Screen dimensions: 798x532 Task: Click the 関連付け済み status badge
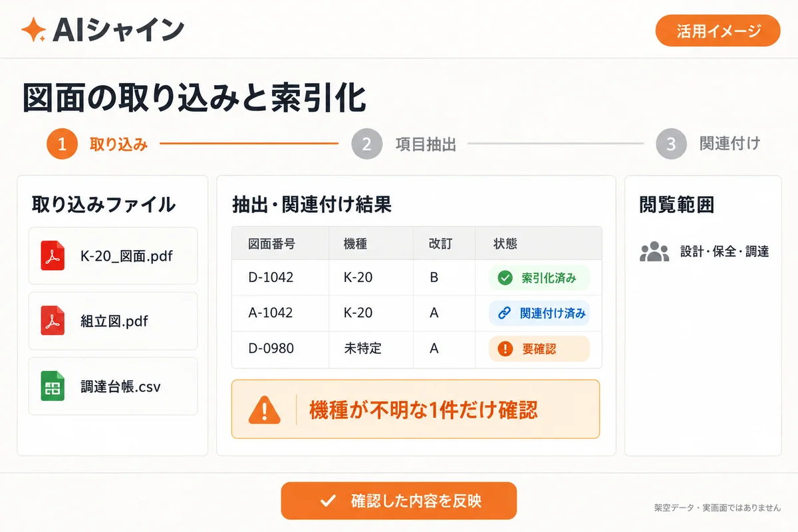[x=539, y=313]
